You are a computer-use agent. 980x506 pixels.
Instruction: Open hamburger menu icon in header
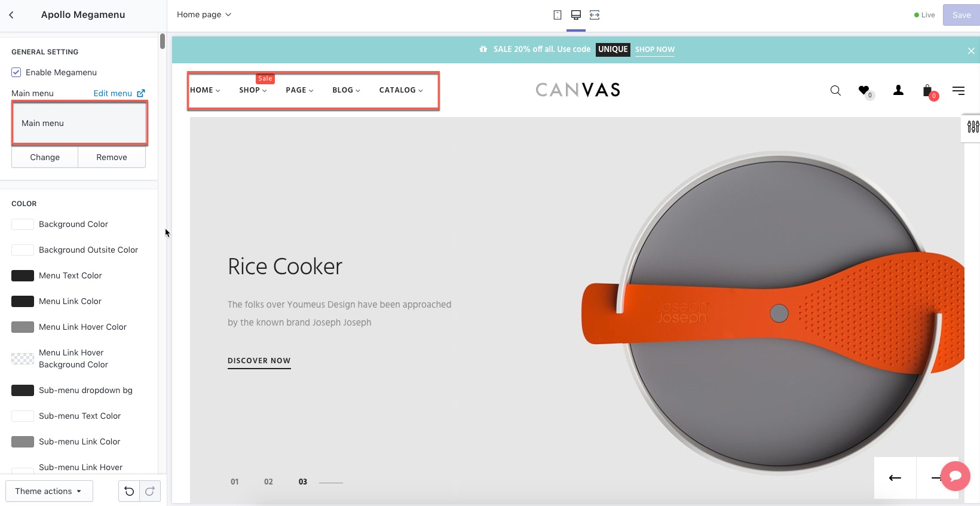point(958,91)
